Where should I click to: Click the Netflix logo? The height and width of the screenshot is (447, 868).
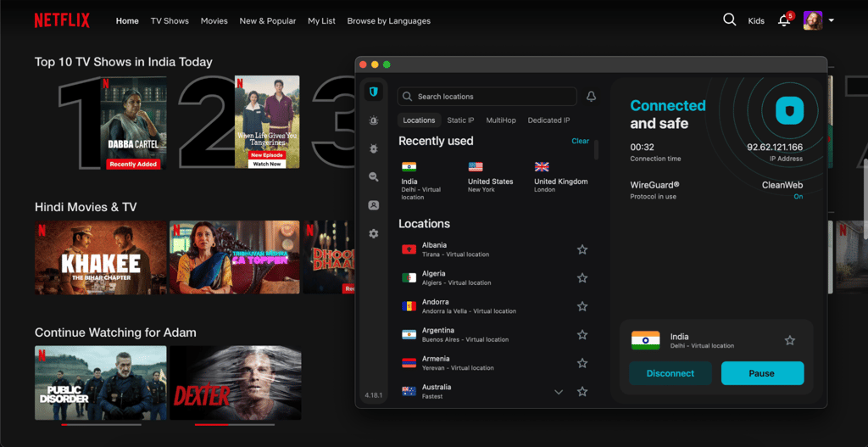pyautogui.click(x=62, y=20)
